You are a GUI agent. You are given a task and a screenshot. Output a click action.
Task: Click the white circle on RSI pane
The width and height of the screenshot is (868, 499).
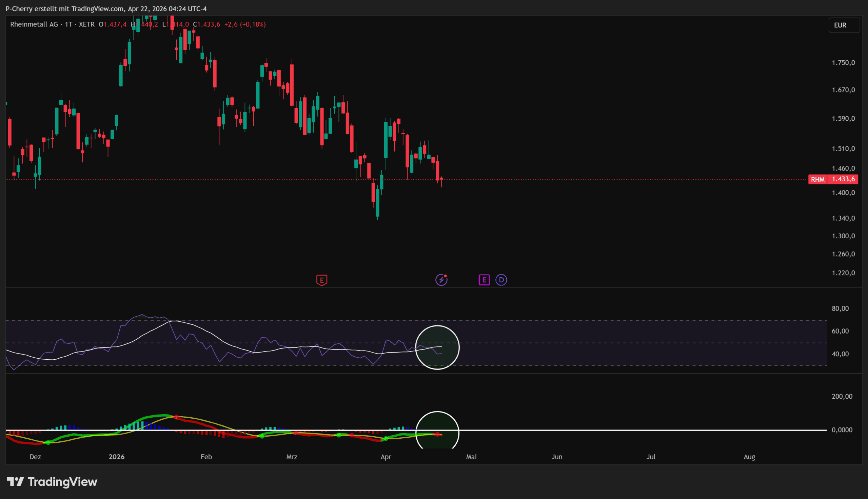[x=437, y=347]
